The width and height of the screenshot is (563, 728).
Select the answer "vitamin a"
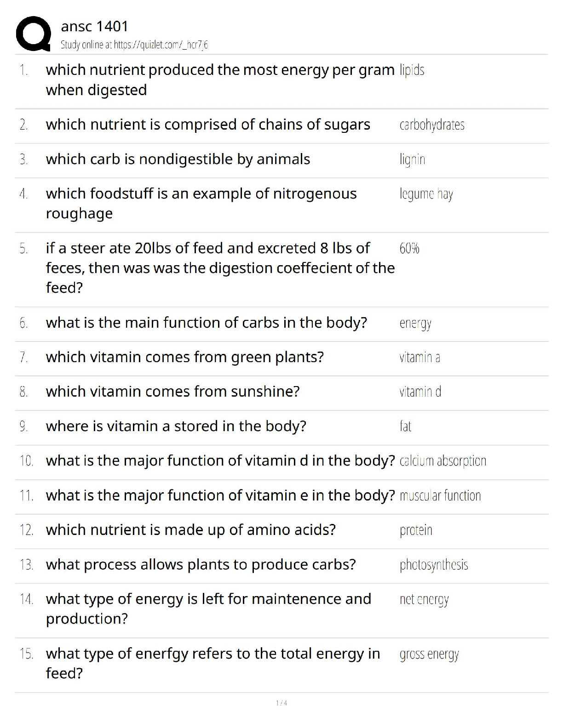point(419,357)
